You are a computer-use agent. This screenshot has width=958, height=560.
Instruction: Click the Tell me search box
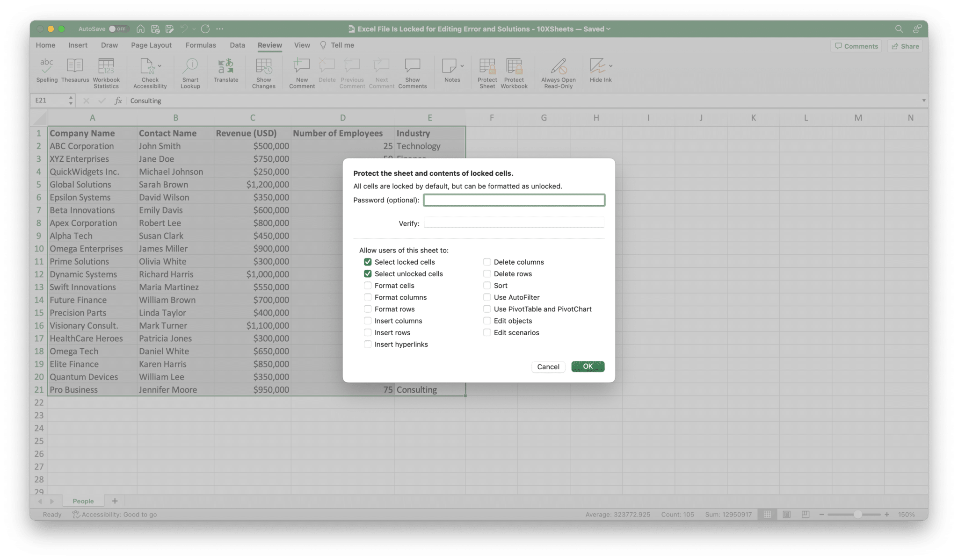tap(337, 45)
